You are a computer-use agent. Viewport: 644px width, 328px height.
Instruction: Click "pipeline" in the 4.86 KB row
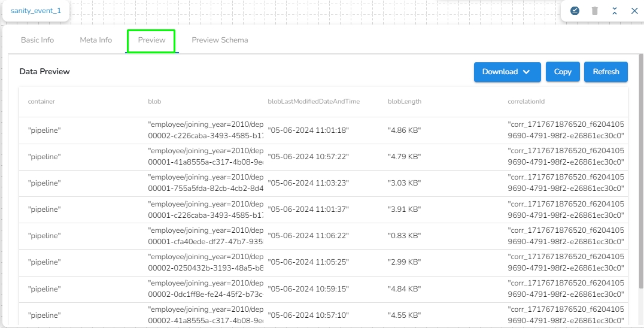pyautogui.click(x=44, y=130)
